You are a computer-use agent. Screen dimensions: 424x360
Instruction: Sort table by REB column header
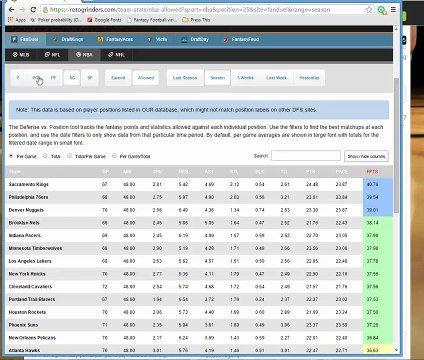pos(183,172)
